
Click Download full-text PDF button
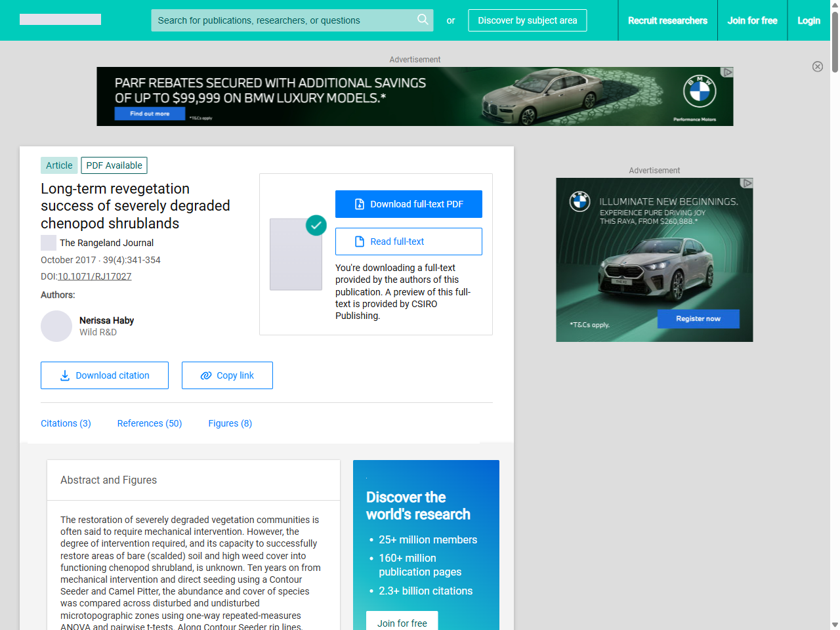click(x=408, y=204)
